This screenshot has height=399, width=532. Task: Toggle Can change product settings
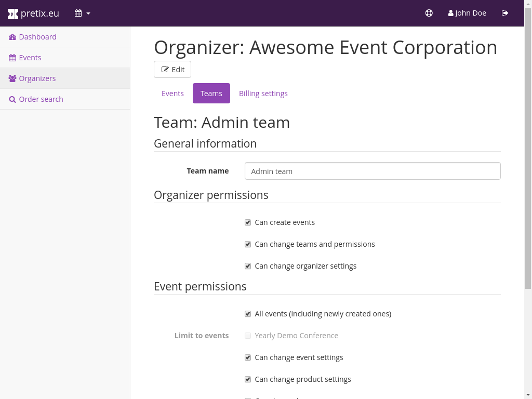pos(248,379)
